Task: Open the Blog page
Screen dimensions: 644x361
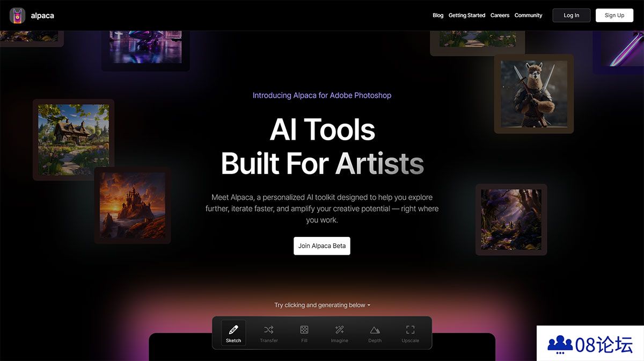Action: (438, 16)
